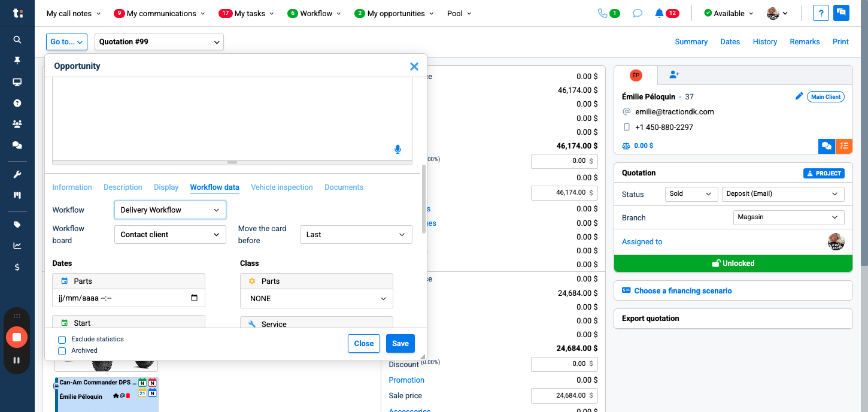This screenshot has width=868, height=412.
Task: Click the search icon in left sidebar
Action: point(17,40)
